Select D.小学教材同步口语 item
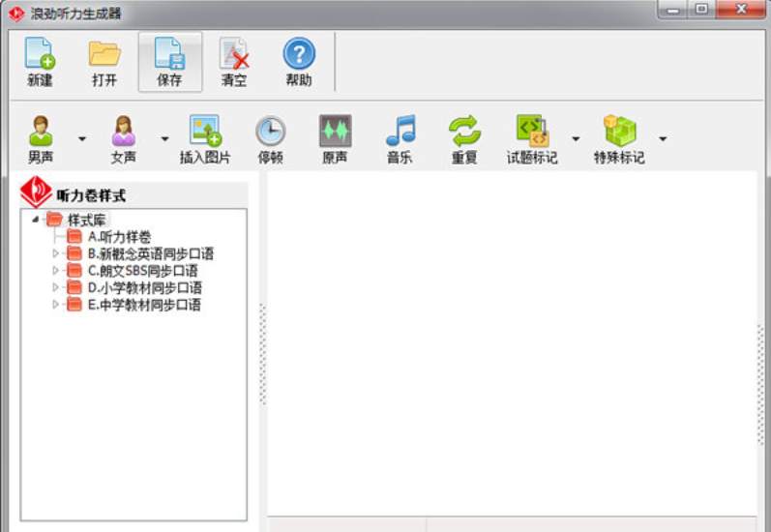The height and width of the screenshot is (532, 771). point(134,287)
